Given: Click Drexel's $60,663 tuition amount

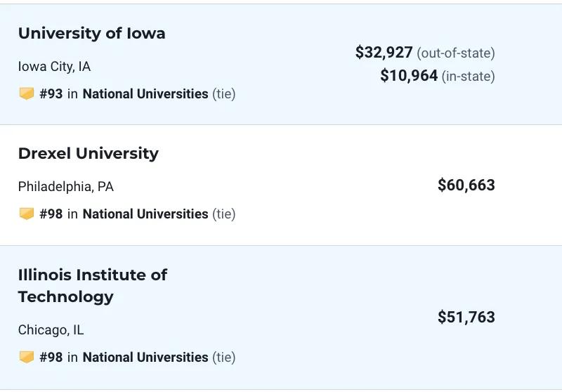Looking at the screenshot, I should click(x=466, y=185).
